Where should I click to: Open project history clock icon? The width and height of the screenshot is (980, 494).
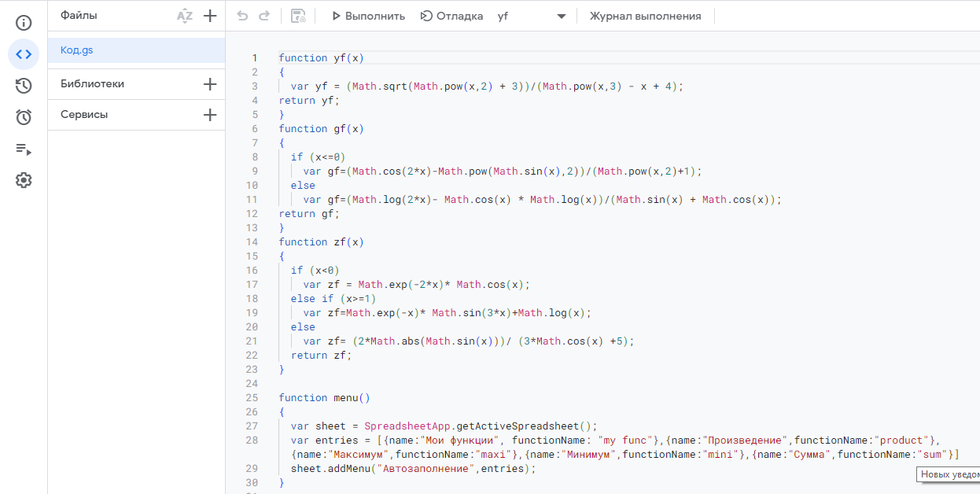coord(24,86)
